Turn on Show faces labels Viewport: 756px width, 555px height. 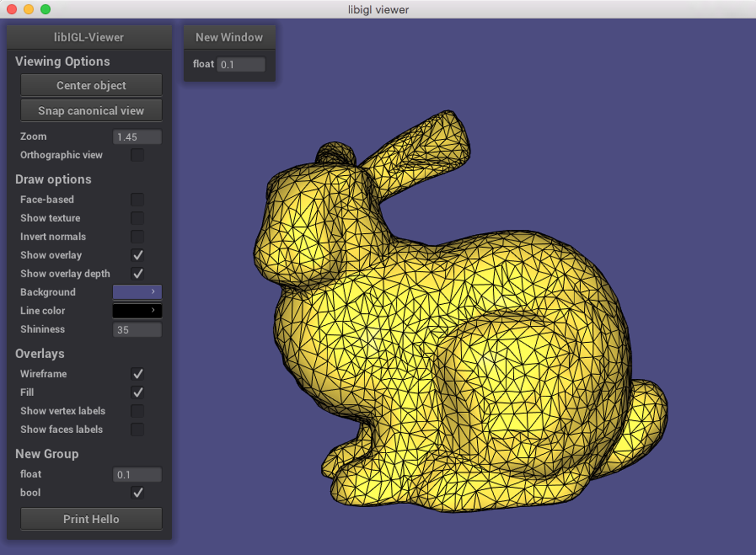(137, 429)
